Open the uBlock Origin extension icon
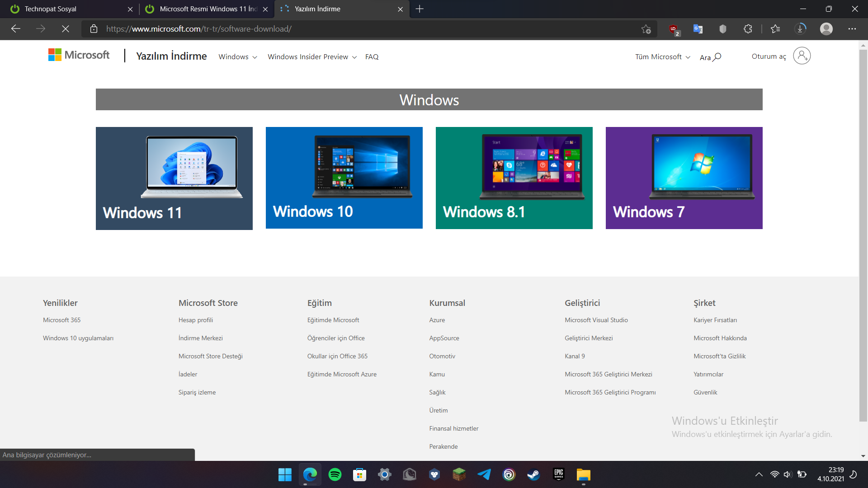The height and width of the screenshot is (488, 868). (x=674, y=29)
